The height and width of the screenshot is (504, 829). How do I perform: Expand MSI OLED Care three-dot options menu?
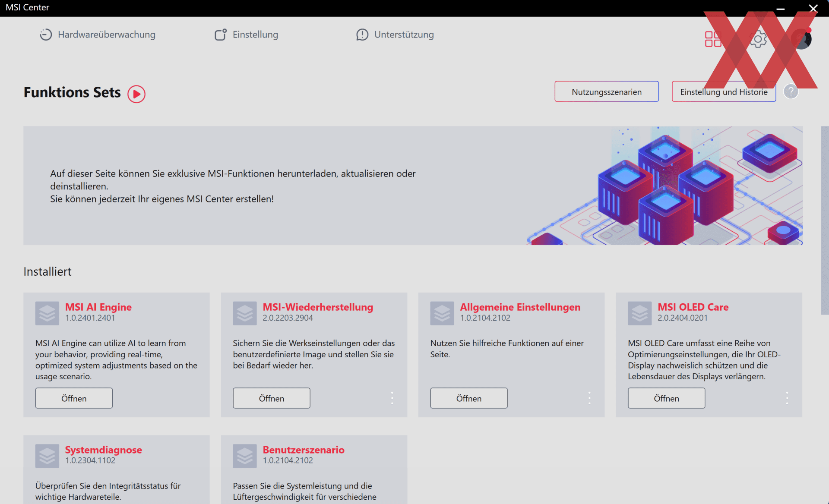(x=787, y=398)
